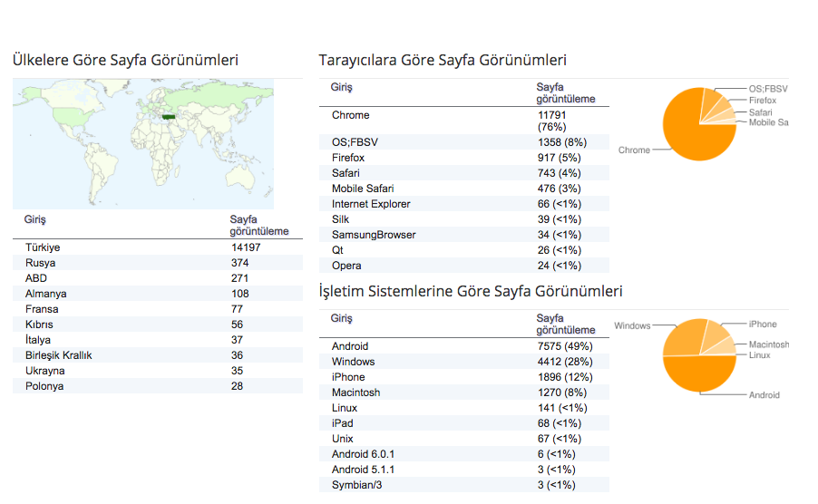Click 'Linux' in the operating systems table
Viewport: 818px width, 504px height.
[x=345, y=408]
